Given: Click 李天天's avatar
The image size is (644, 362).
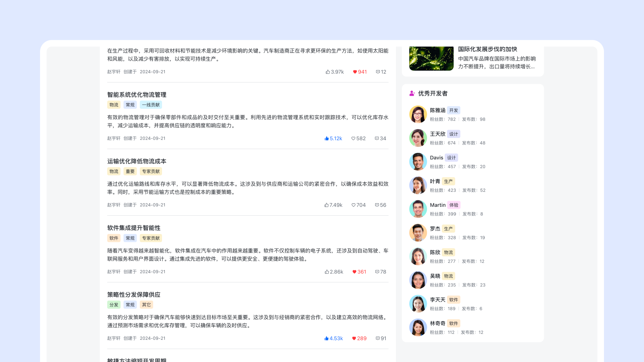Looking at the screenshot, I should [418, 304].
